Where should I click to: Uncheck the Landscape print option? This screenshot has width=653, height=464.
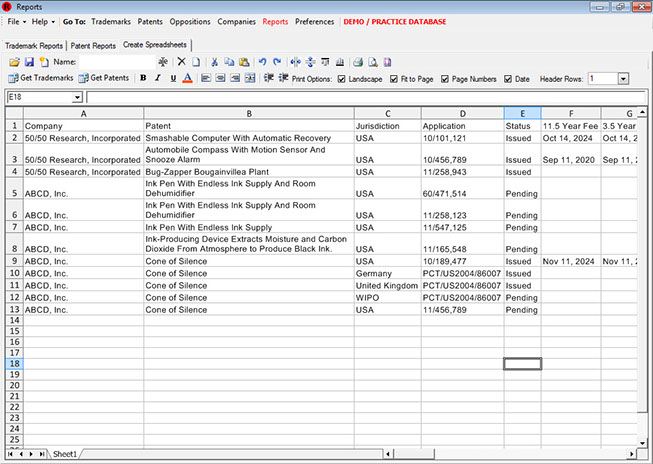tap(342, 78)
